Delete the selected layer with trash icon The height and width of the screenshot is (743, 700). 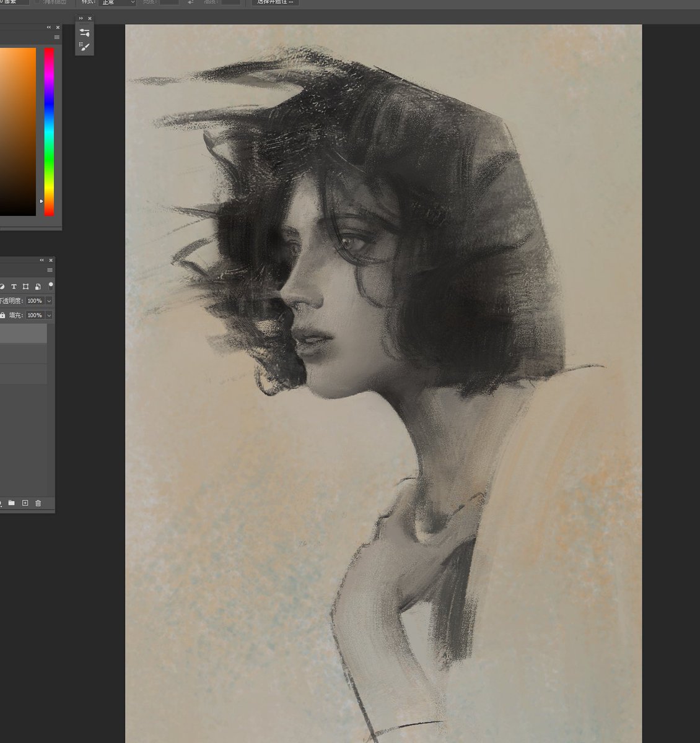point(38,503)
